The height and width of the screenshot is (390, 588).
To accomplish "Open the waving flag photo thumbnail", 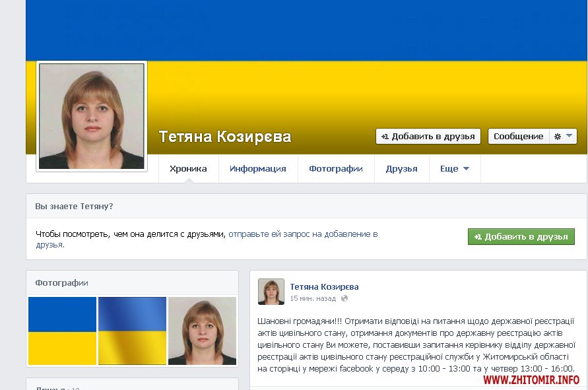I will (133, 331).
